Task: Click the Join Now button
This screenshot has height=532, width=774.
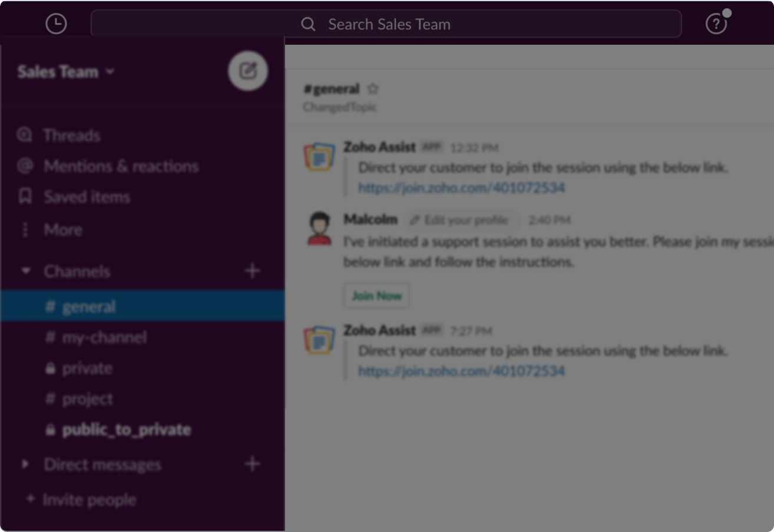Action: tap(376, 296)
